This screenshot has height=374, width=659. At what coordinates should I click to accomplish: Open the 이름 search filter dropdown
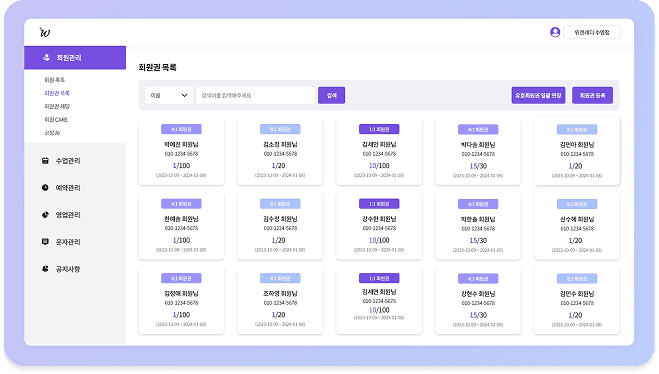pos(169,95)
